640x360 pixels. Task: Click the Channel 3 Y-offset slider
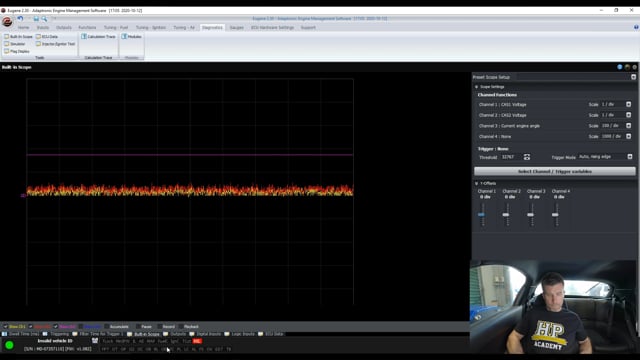tap(531, 214)
